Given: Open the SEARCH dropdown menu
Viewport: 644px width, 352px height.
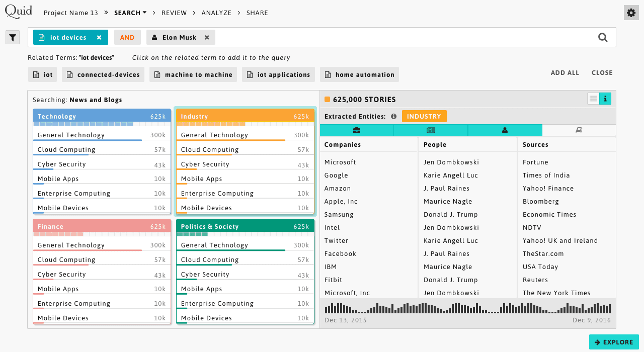Looking at the screenshot, I should coord(130,13).
